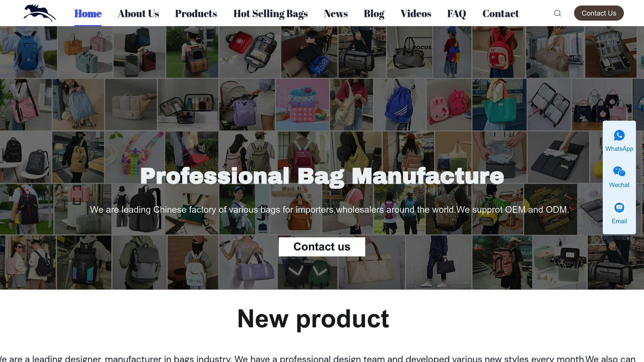Image resolution: width=644 pixels, height=362 pixels.
Task: Click the Email envelope icon
Action: [x=619, y=208]
